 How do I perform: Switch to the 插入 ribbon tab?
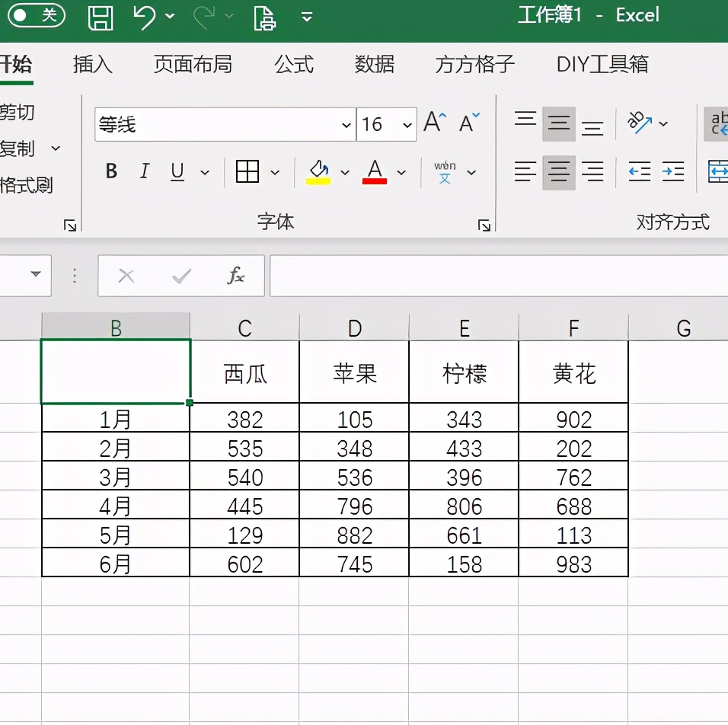(92, 65)
